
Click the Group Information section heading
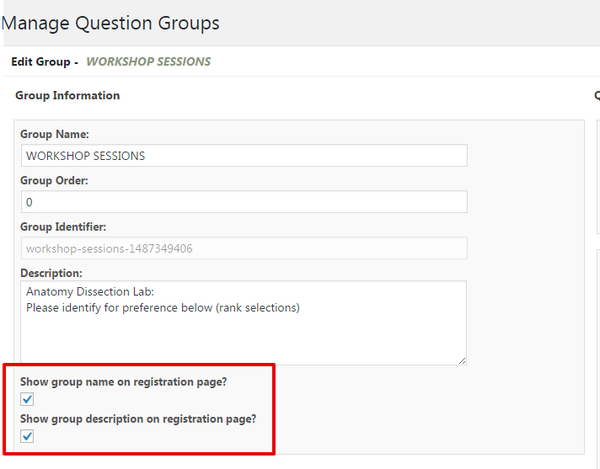[x=67, y=95]
